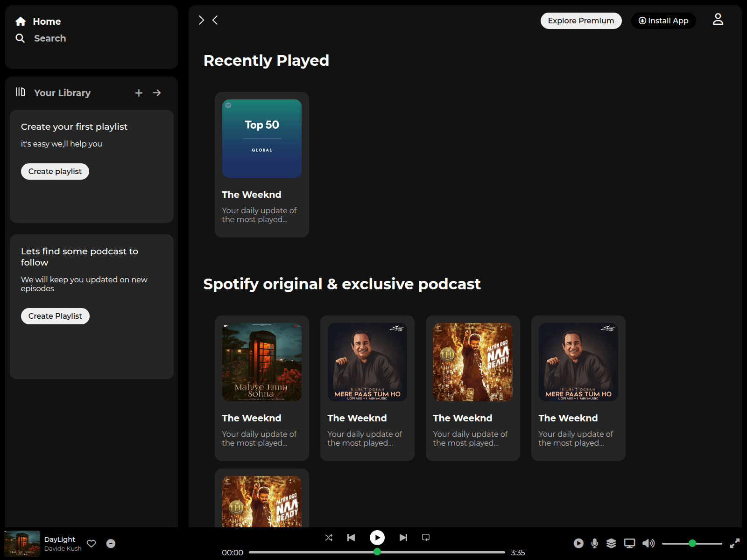The height and width of the screenshot is (560, 747).
Task: Open the user profile icon
Action: (x=718, y=19)
